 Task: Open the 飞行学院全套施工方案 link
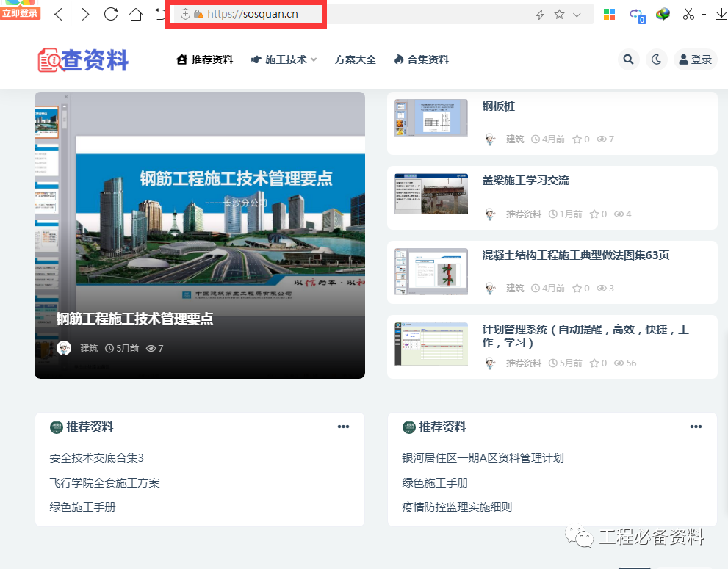click(104, 482)
